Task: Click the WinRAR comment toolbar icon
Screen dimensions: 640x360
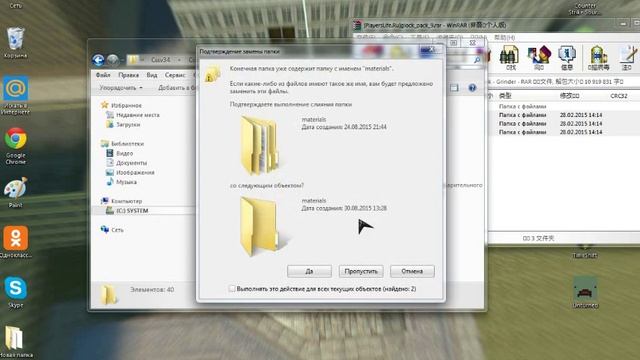Action: pyautogui.click(x=627, y=58)
